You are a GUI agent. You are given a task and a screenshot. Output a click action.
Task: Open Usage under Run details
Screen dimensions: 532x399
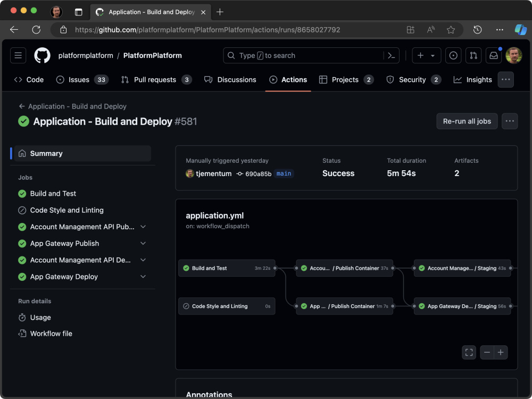coord(39,317)
